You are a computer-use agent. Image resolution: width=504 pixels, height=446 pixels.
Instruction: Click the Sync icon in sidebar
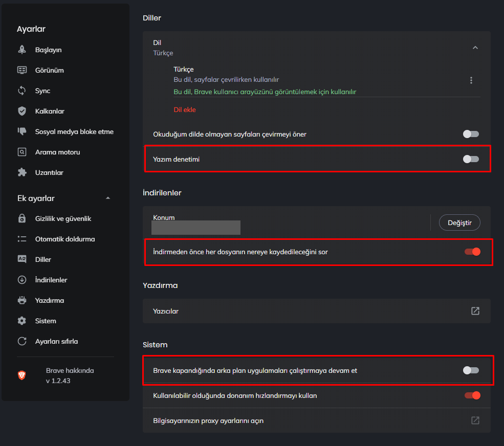(x=23, y=91)
